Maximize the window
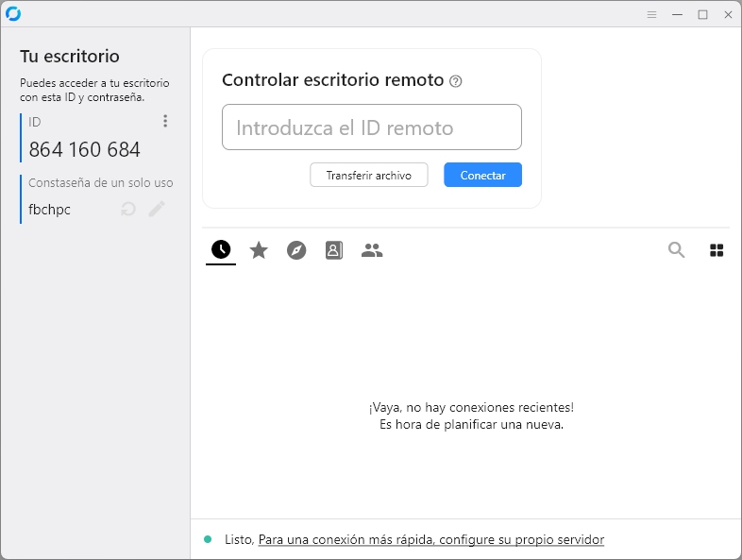 [x=702, y=15]
